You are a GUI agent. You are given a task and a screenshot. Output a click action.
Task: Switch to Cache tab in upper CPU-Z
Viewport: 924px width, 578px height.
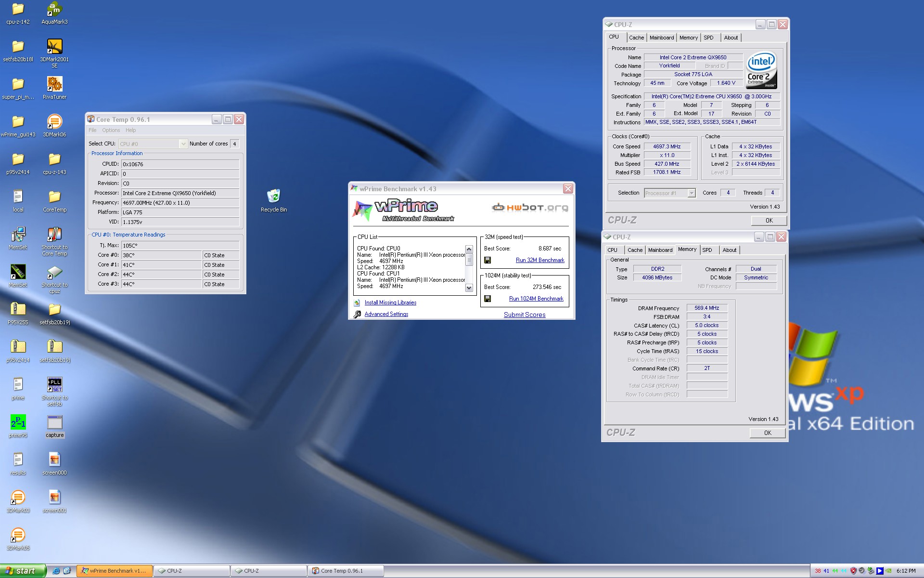point(636,38)
